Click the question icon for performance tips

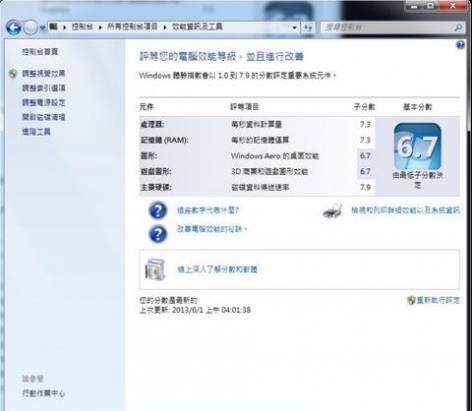click(x=158, y=233)
